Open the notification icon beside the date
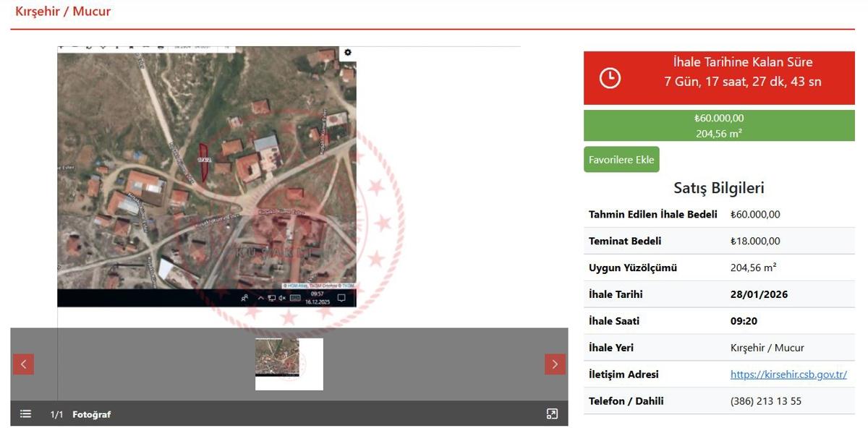Screen dimensions: 868x428 [x=341, y=298]
